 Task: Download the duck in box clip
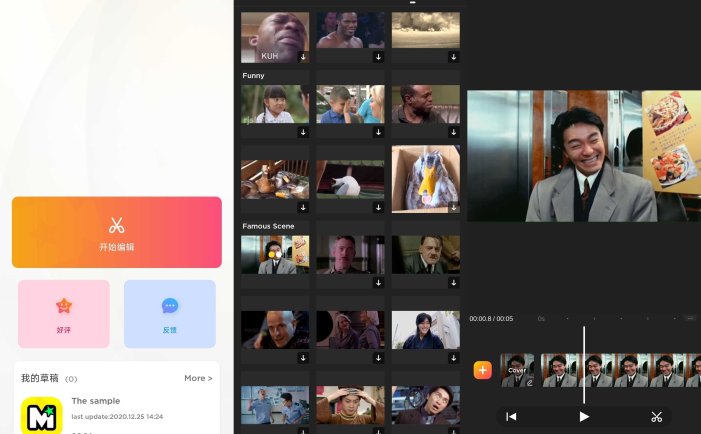click(454, 207)
